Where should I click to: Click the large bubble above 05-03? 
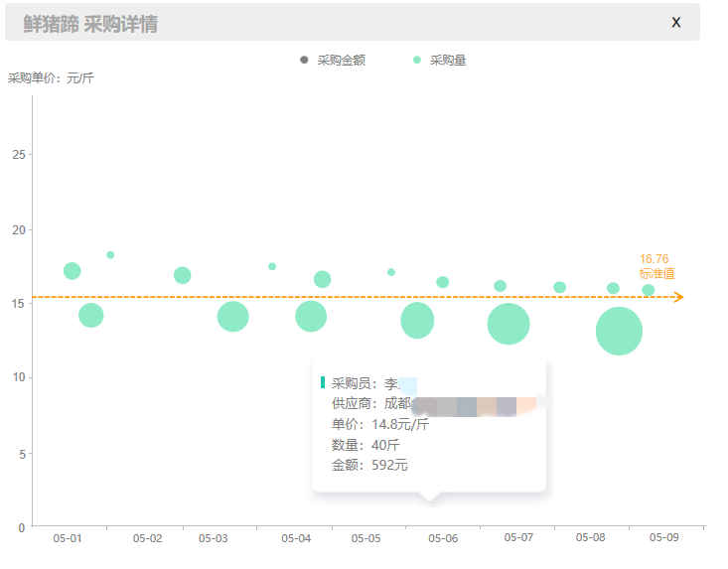(x=232, y=317)
